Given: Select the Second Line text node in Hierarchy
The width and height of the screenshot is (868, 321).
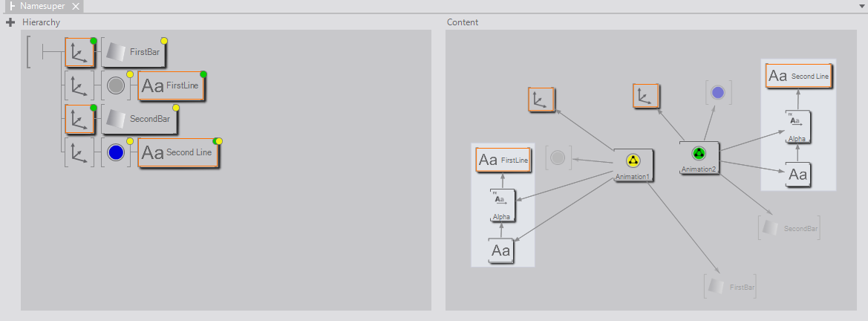Looking at the screenshot, I should [x=177, y=153].
